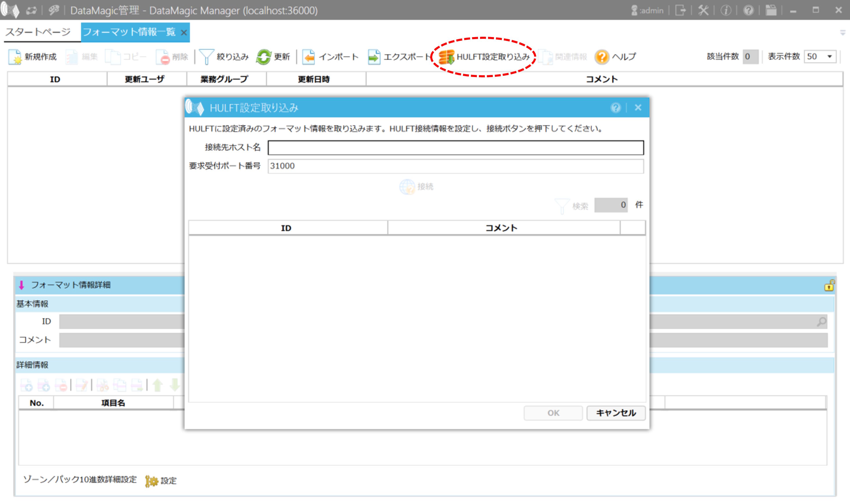
Task: Click inside the 接続先ホスト名 input field
Action: [x=455, y=147]
